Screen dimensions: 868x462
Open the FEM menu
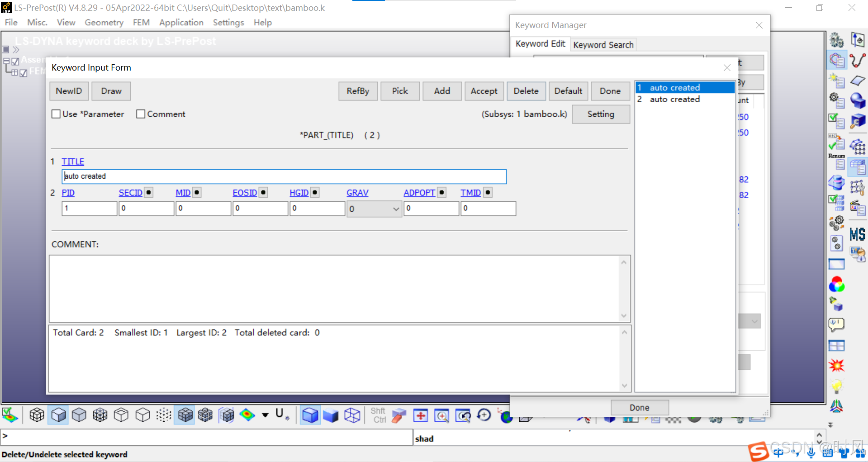pyautogui.click(x=141, y=22)
